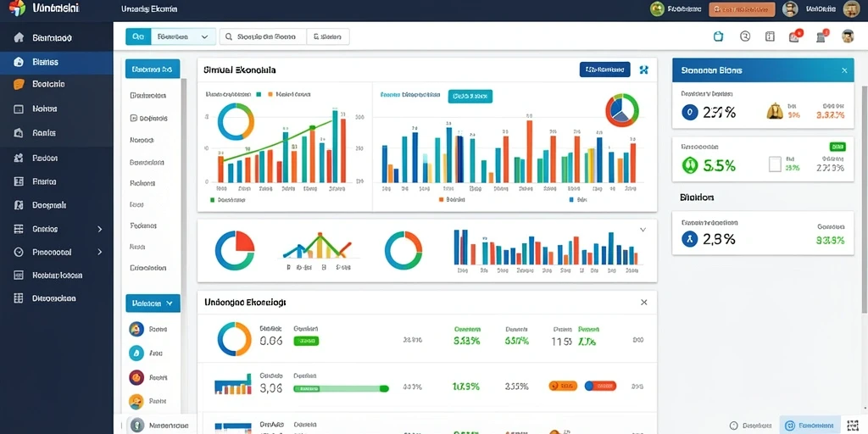Viewport: 868px width, 434px height.
Task: Click the circular search icon in the top toolbar
Action: pyautogui.click(x=745, y=36)
